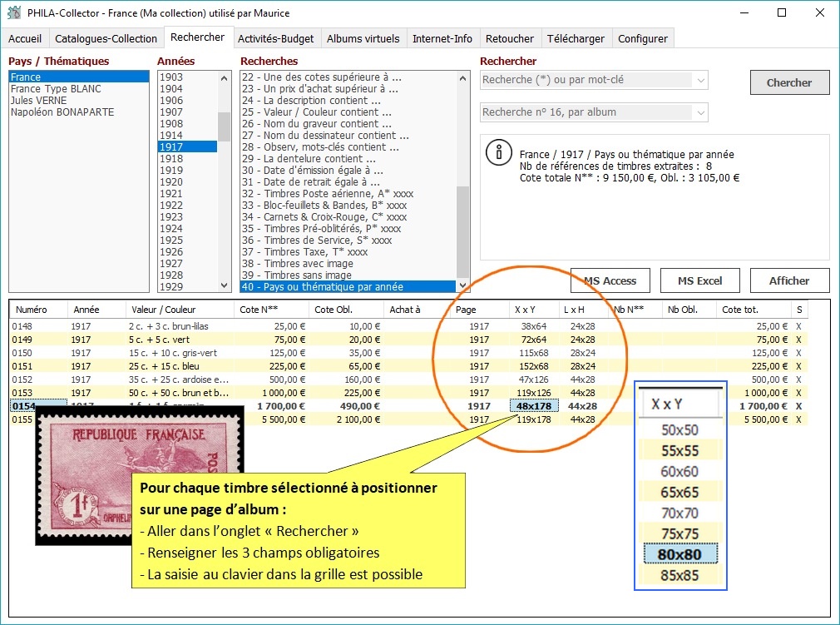Open the Internet-Info tab
This screenshot has height=625, width=840.
[442, 38]
